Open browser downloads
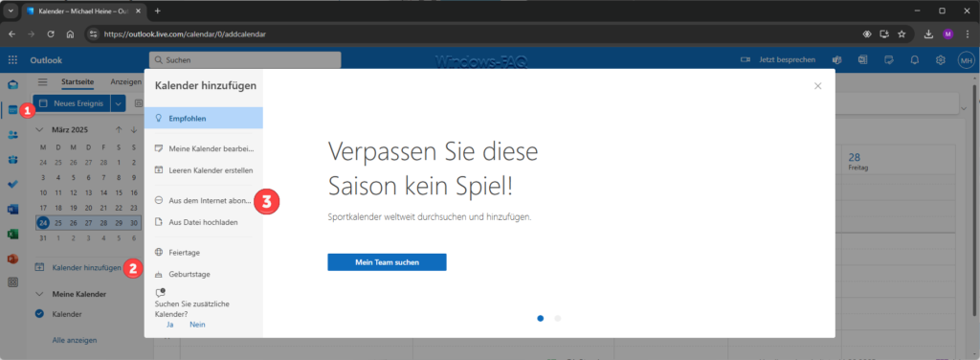980x360 pixels. point(928,34)
